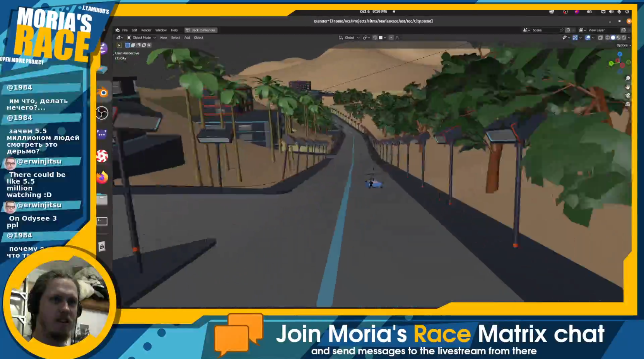Toggle the camera view icon
Screen dimensions: 644x359
[628, 95]
